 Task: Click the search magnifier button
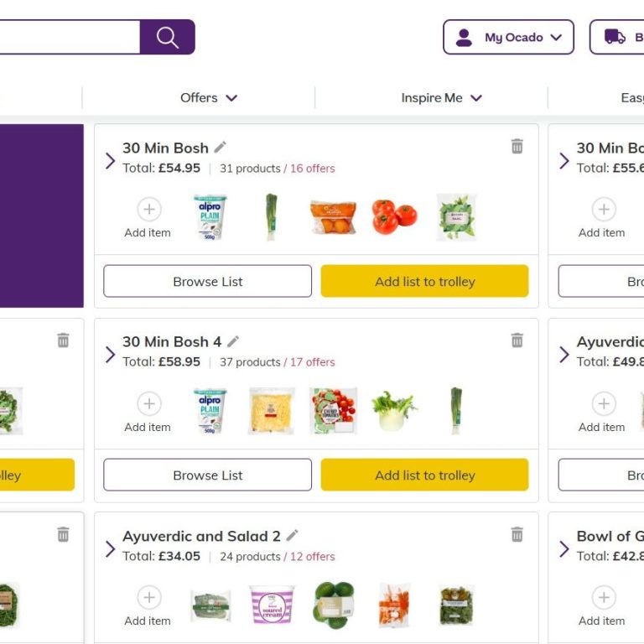point(168,38)
